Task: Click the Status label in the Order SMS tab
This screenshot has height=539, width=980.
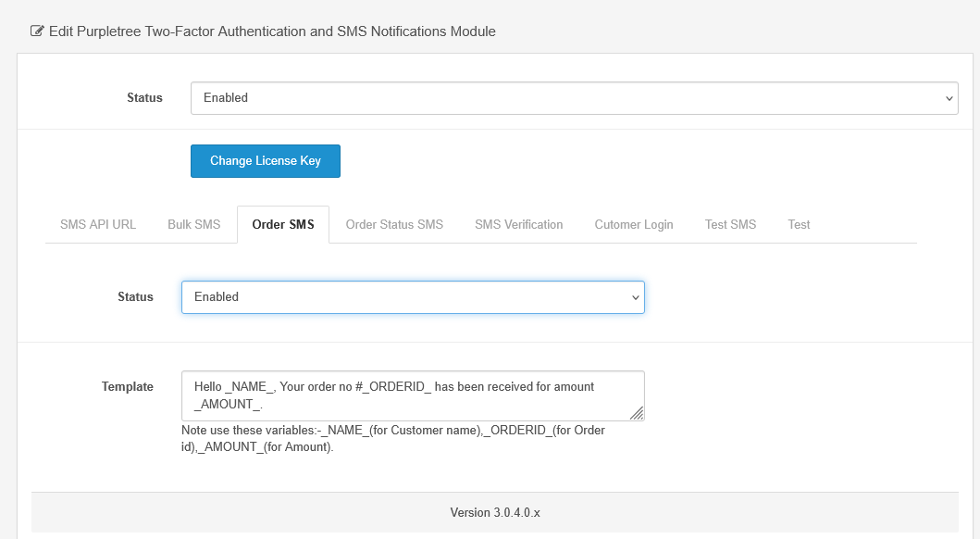Action: pyautogui.click(x=135, y=297)
